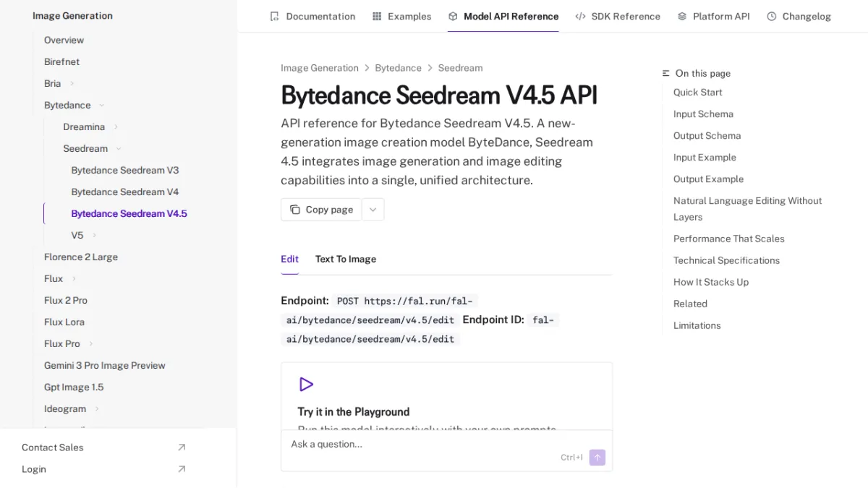Jump to How It Stacks Up section

[x=711, y=282]
